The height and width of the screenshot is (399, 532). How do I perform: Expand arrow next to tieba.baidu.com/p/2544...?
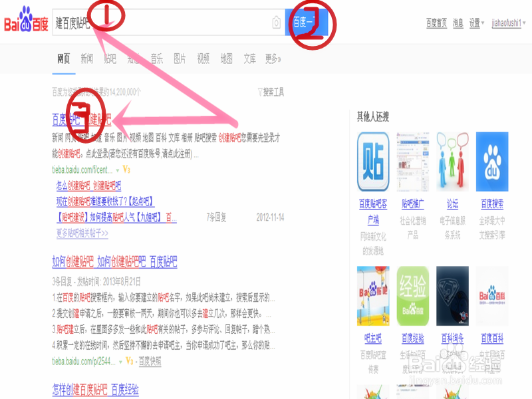pos(120,362)
